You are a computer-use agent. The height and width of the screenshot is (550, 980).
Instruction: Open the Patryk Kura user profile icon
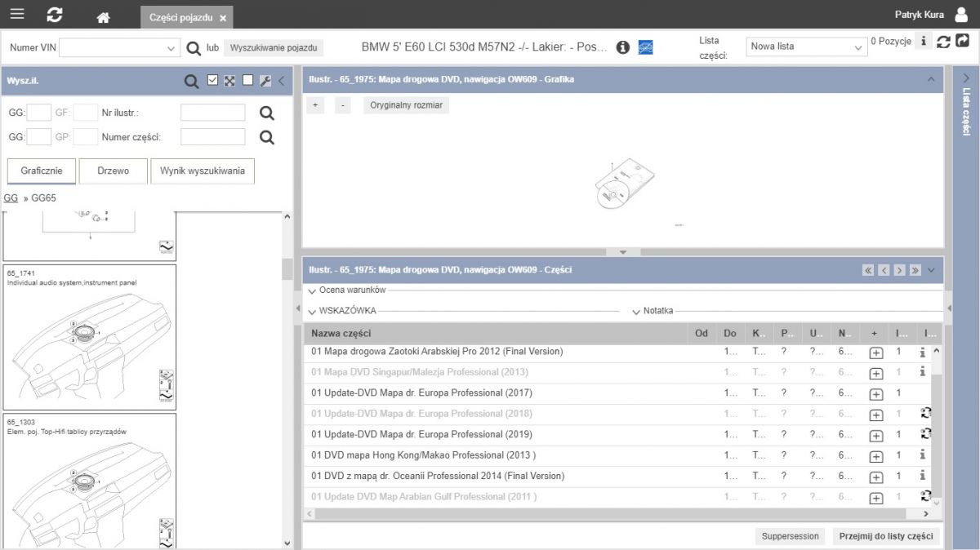[x=961, y=15]
